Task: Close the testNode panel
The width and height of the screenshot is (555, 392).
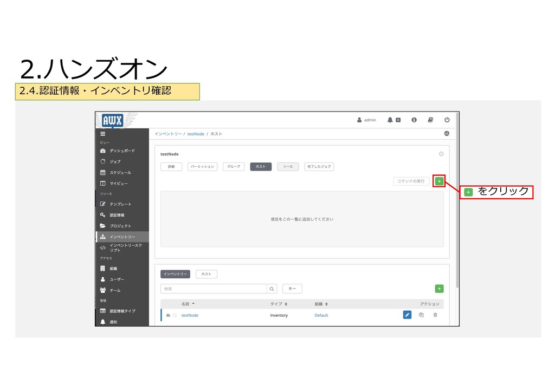Action: point(441,154)
